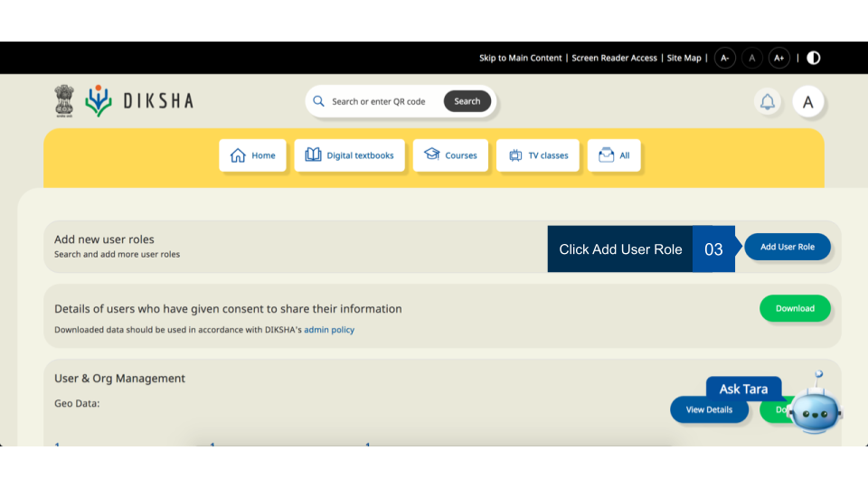Switch to the Courses tab

450,155
